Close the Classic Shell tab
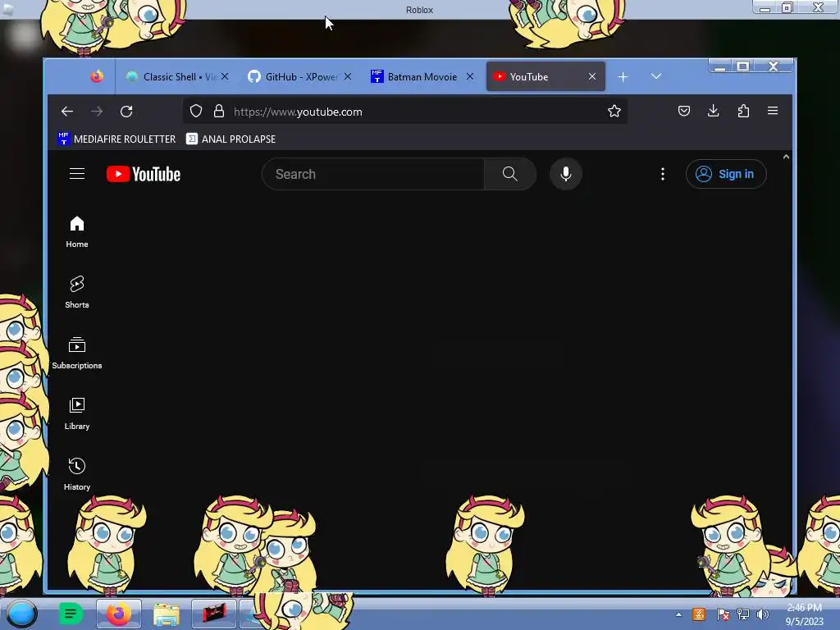 pyautogui.click(x=225, y=76)
